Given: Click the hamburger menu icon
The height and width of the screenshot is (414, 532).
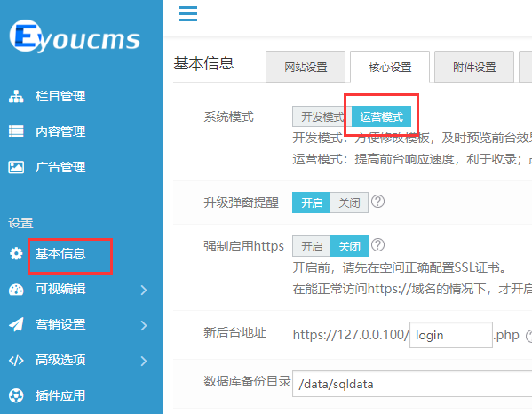Looking at the screenshot, I should point(188,13).
